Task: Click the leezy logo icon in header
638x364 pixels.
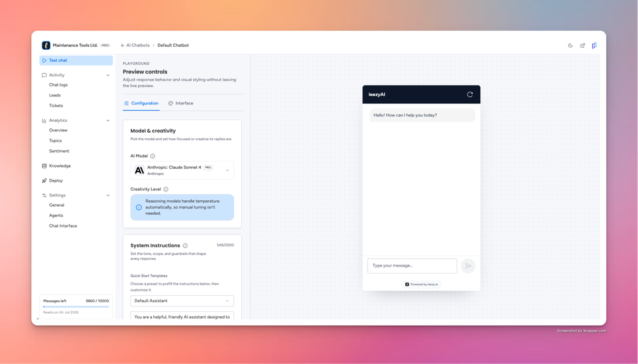Action: click(x=46, y=45)
